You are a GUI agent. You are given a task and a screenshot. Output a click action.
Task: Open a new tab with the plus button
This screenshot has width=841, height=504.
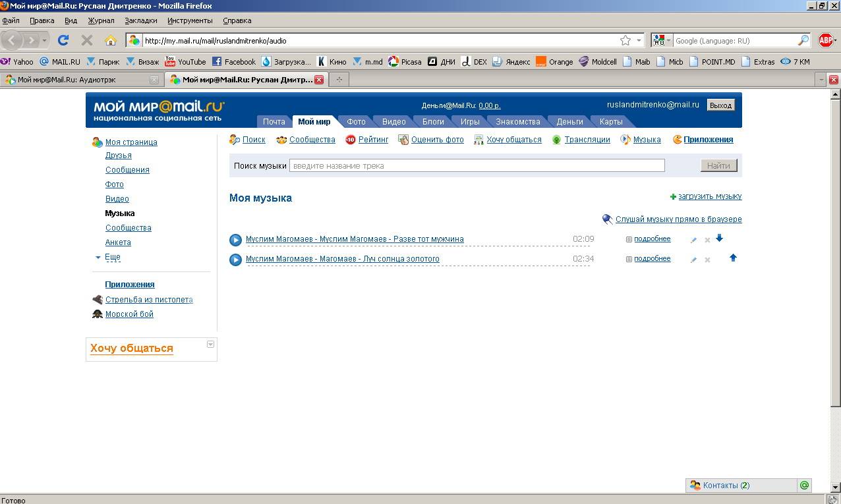(x=339, y=80)
